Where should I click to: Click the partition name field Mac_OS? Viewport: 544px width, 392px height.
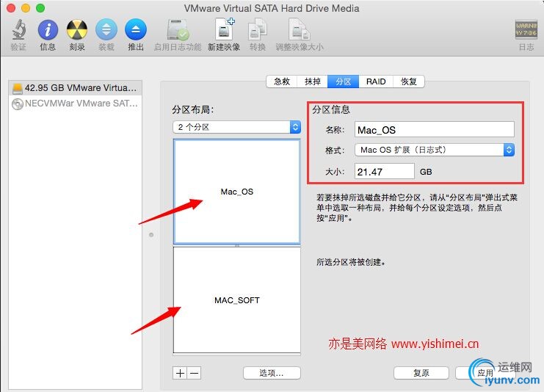point(435,130)
